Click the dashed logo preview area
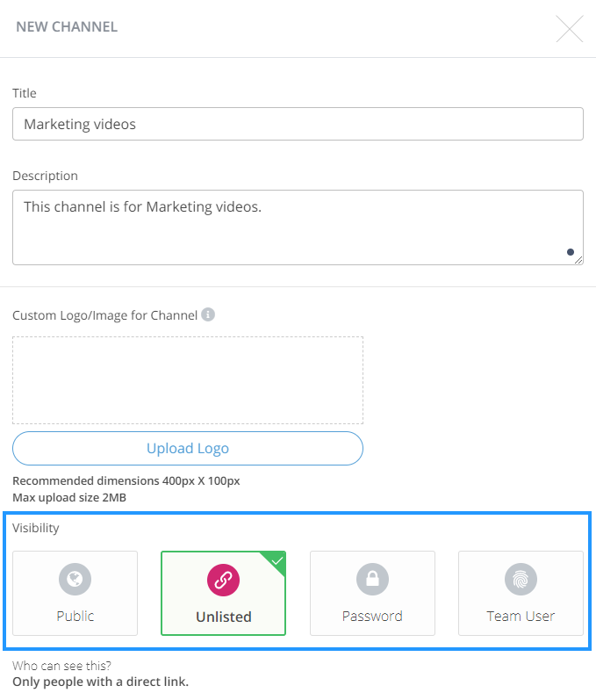Screen dimensions: 596x700 pyautogui.click(x=188, y=380)
